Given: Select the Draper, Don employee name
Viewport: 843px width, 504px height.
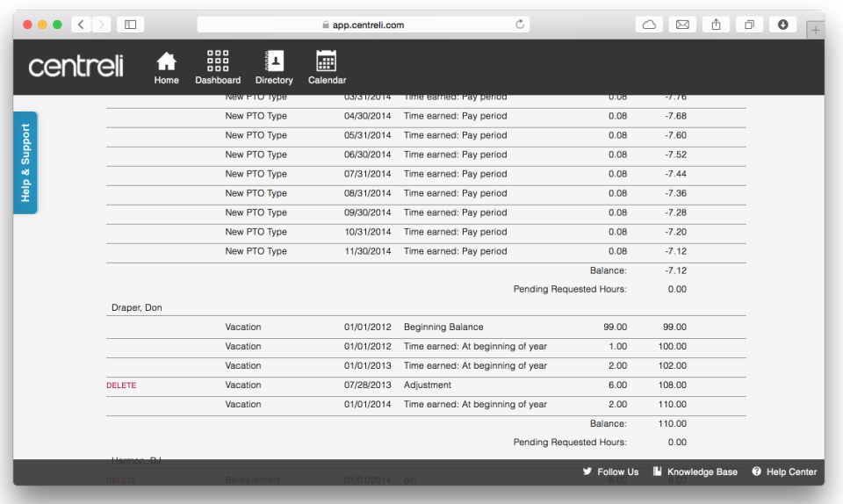Looking at the screenshot, I should pos(137,307).
